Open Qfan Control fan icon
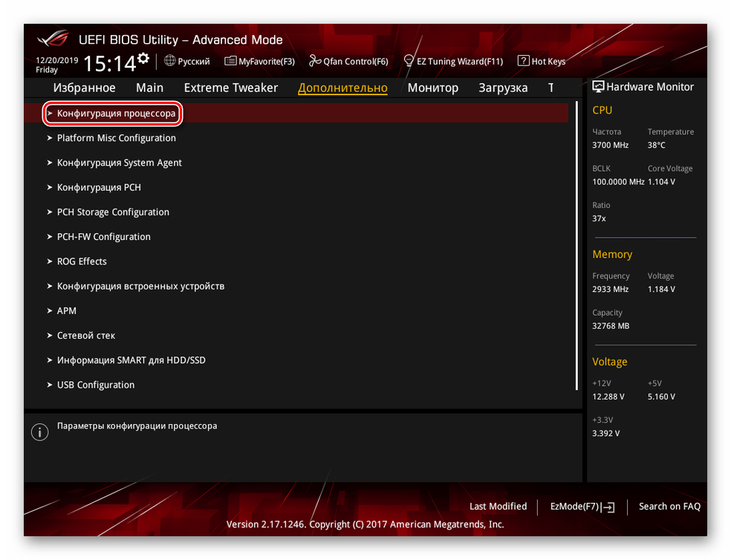 point(315,61)
